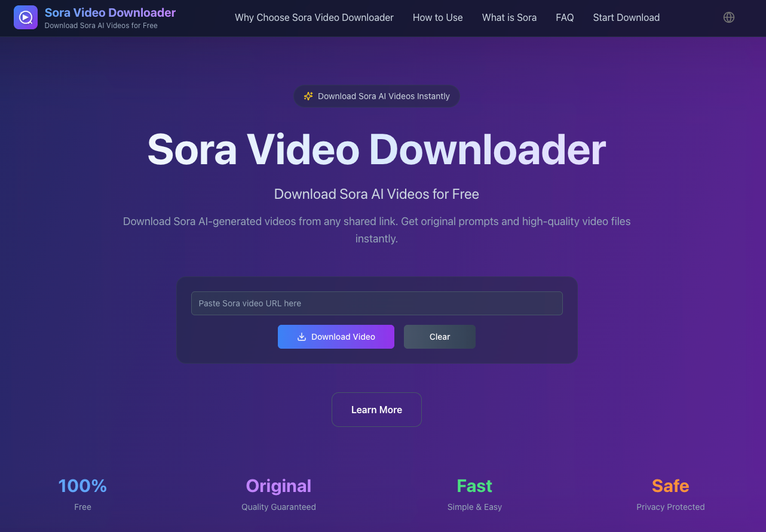Select Start Download in the navigation bar
This screenshot has height=532, width=766.
626,17
